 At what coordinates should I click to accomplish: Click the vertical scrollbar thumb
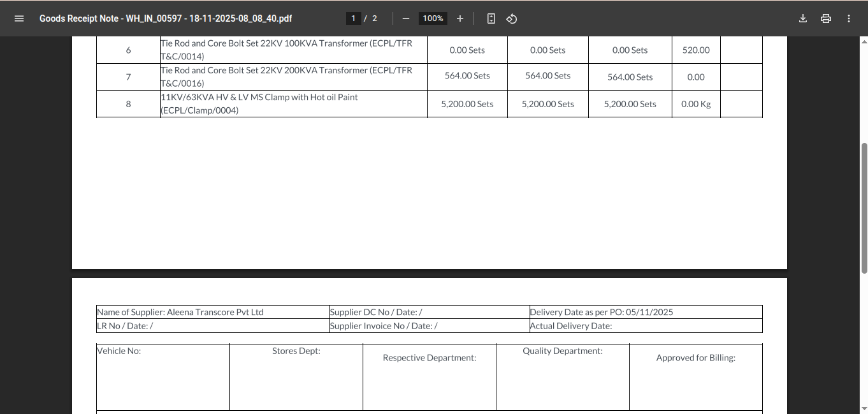pyautogui.click(x=864, y=207)
